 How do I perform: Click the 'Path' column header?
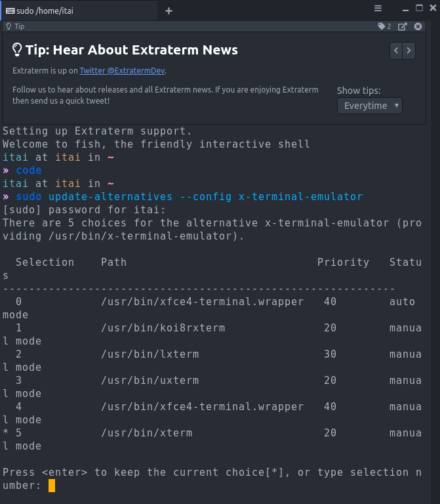[x=113, y=262]
